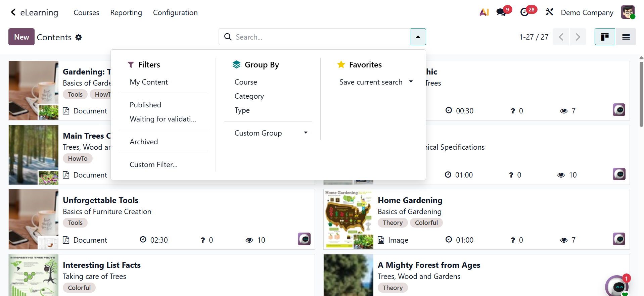
Task: Click the Contents settings gear icon
Action: pos(79,37)
